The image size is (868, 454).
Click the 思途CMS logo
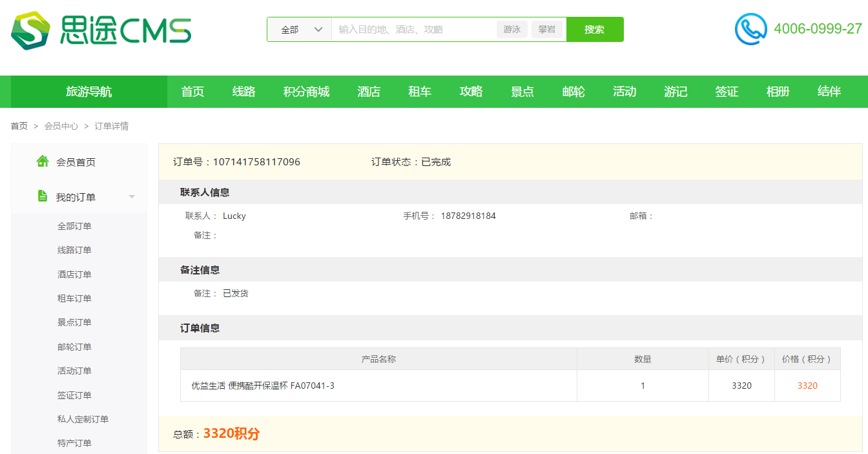[101, 30]
